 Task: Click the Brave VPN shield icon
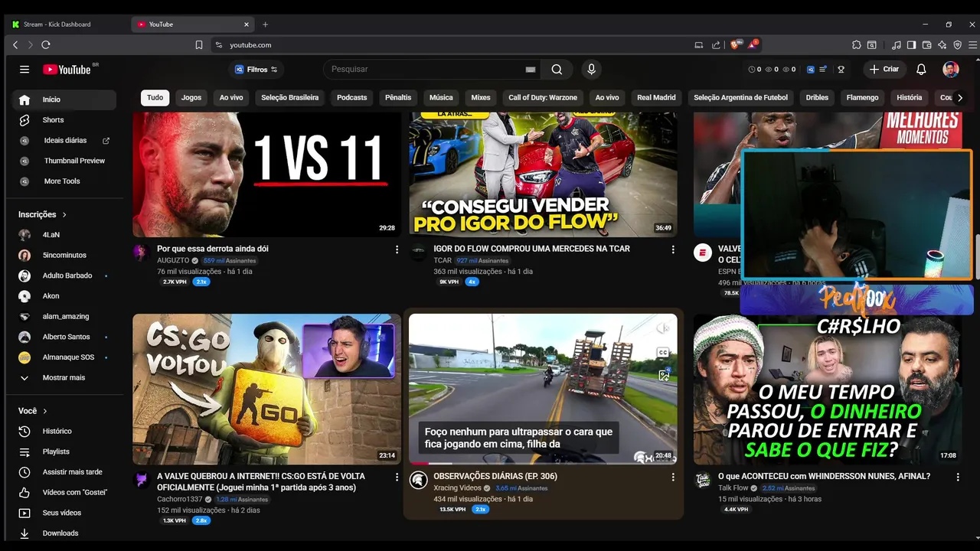tap(957, 45)
